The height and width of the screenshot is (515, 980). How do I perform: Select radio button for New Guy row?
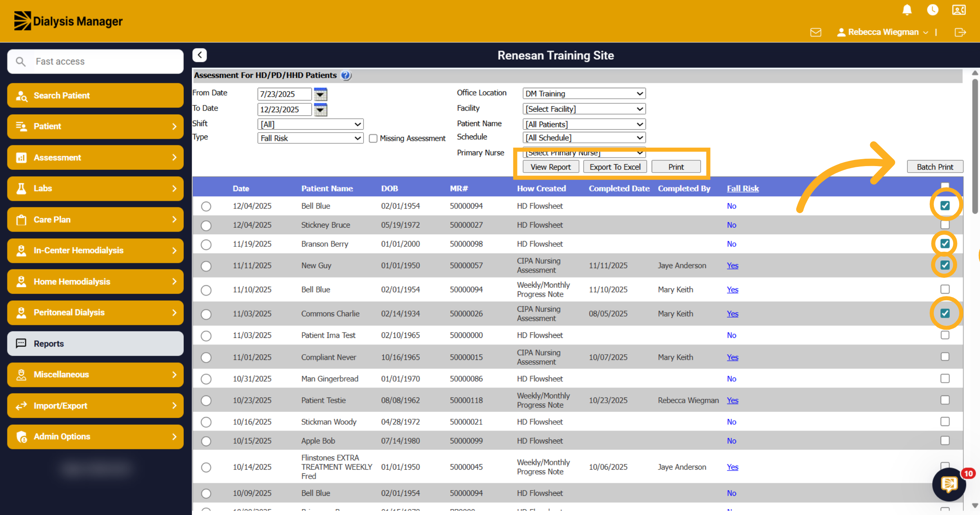click(206, 266)
